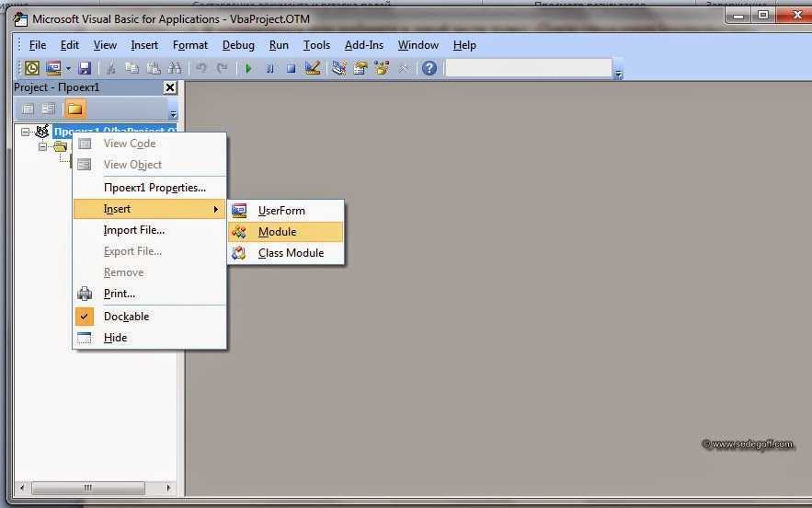Click the toolbar options overflow arrow
Screen dimensions: 812x508
(x=618, y=75)
